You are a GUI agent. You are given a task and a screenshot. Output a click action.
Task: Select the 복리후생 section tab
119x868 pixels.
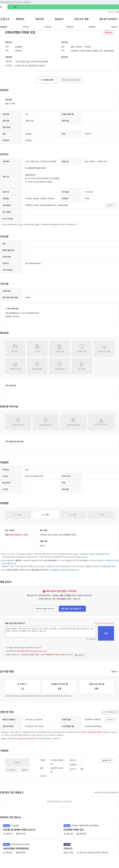[x=70, y=27]
